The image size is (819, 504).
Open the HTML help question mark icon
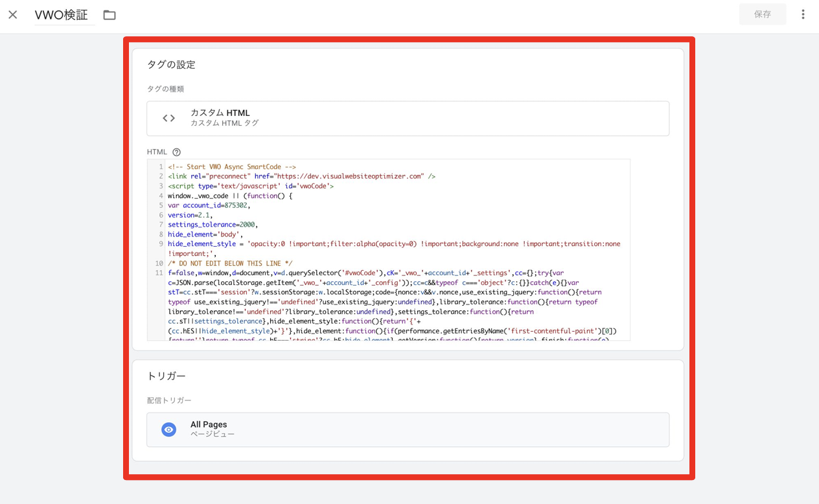(x=176, y=152)
